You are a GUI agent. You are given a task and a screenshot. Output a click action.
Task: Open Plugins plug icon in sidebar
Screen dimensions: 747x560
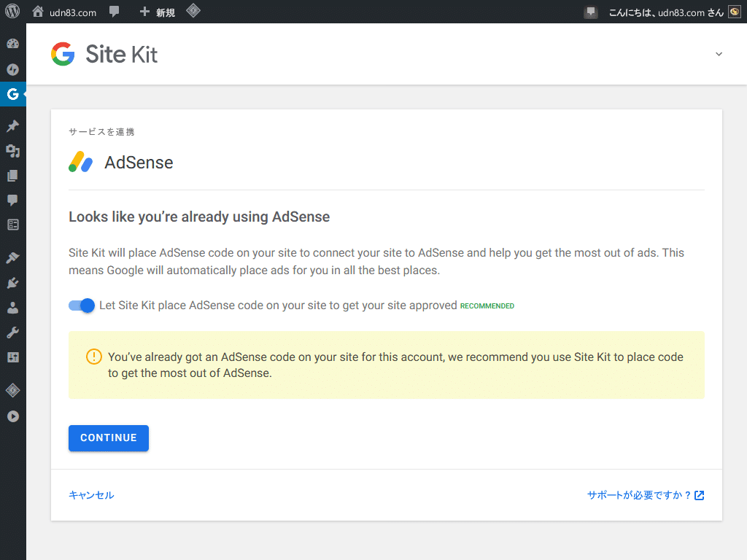coord(13,283)
